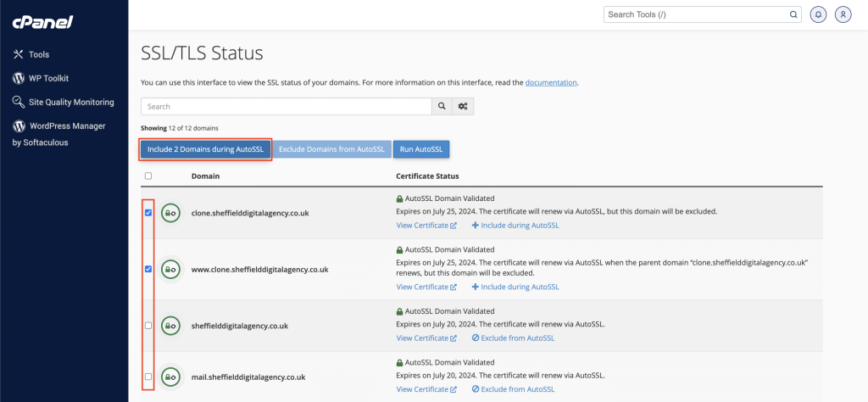This screenshot has height=402, width=868.
Task: Click the Run AutoSSL button
Action: click(x=421, y=149)
